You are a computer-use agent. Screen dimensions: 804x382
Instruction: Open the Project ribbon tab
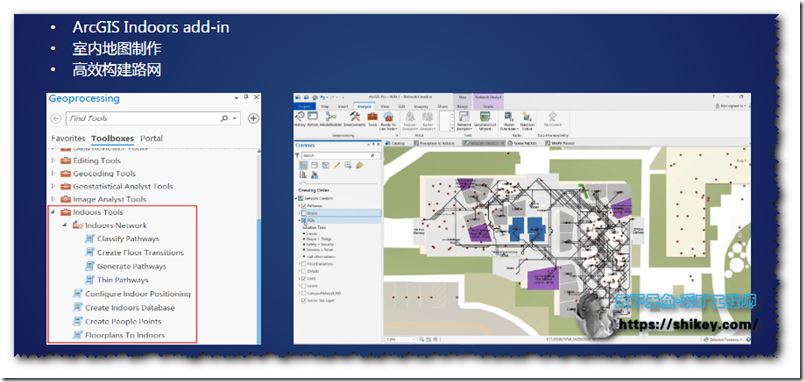(305, 107)
